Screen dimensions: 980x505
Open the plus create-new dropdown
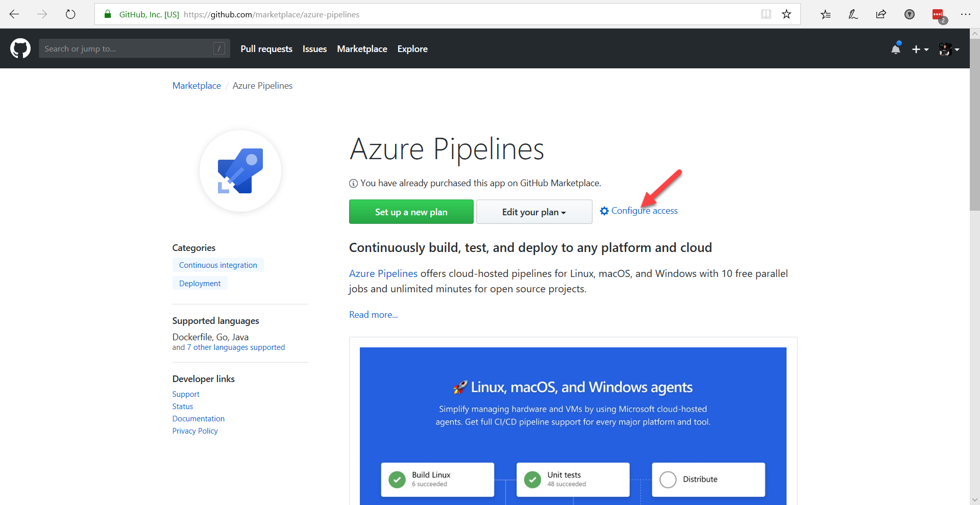(x=920, y=49)
